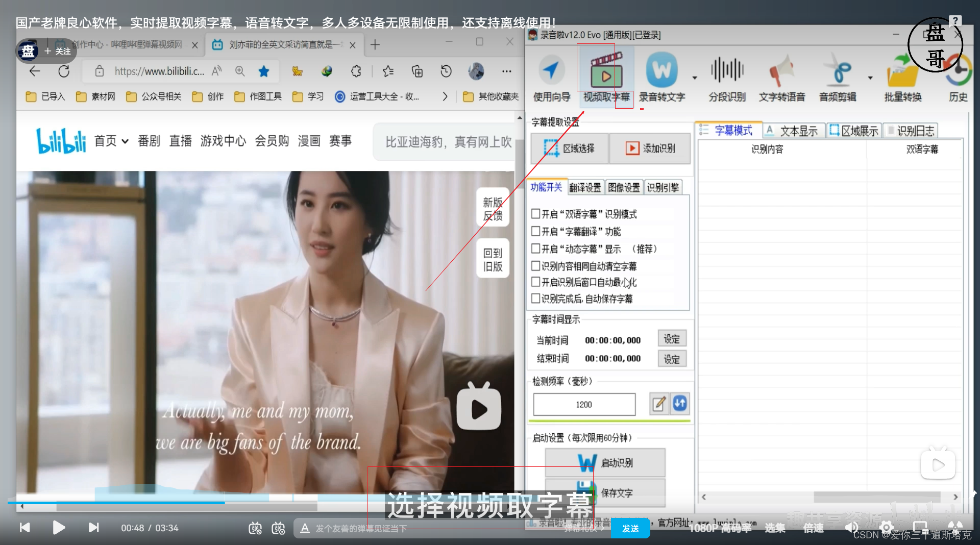This screenshot has width=980, height=545.
Task: Click the 番剧 link in bilibili nav
Action: coord(149,141)
